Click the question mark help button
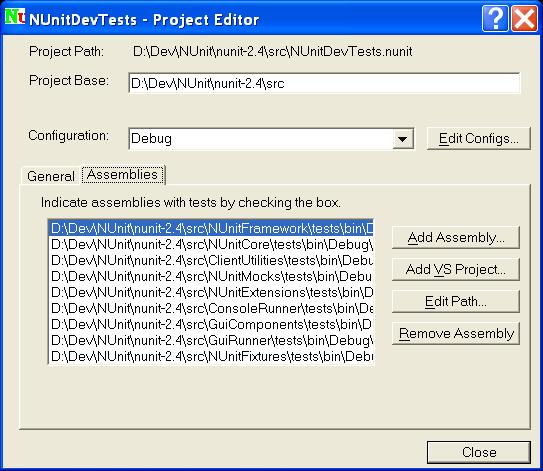 495,19
